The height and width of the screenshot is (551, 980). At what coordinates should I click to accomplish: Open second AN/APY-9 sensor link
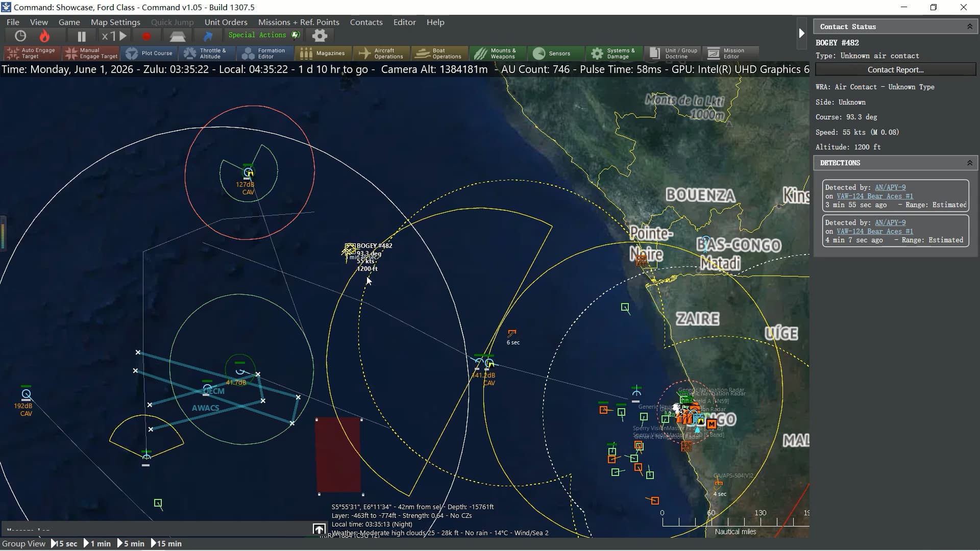(890, 222)
